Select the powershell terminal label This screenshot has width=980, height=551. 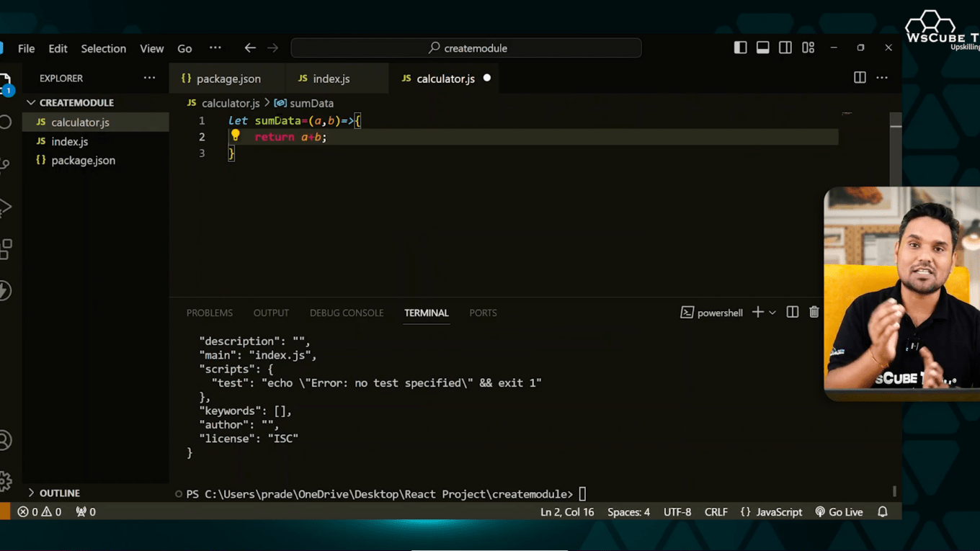pos(712,313)
